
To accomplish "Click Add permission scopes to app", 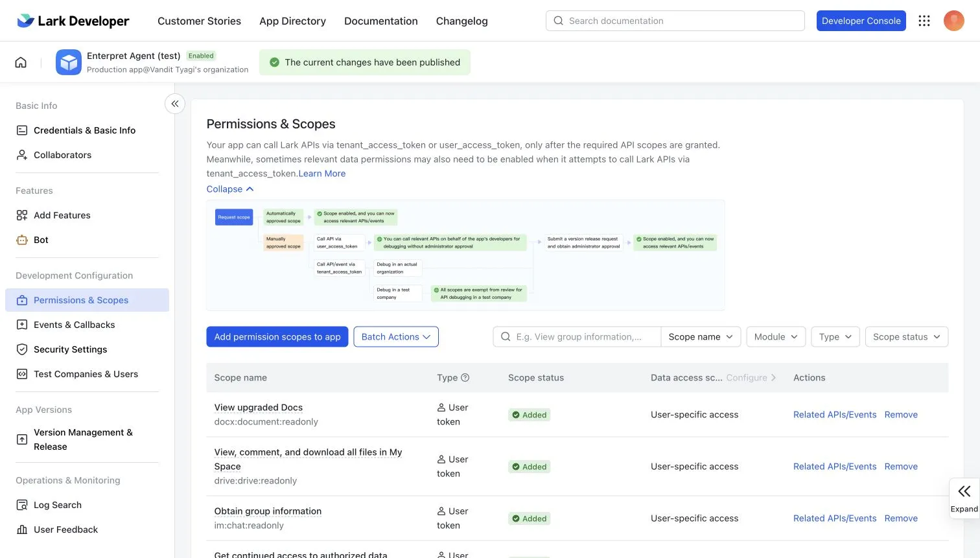I will coord(277,337).
